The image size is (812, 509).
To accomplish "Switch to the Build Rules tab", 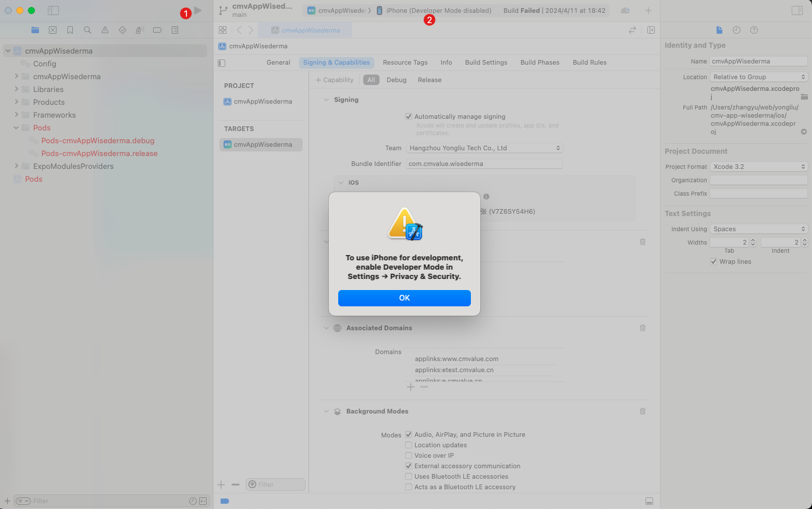I will pos(590,62).
